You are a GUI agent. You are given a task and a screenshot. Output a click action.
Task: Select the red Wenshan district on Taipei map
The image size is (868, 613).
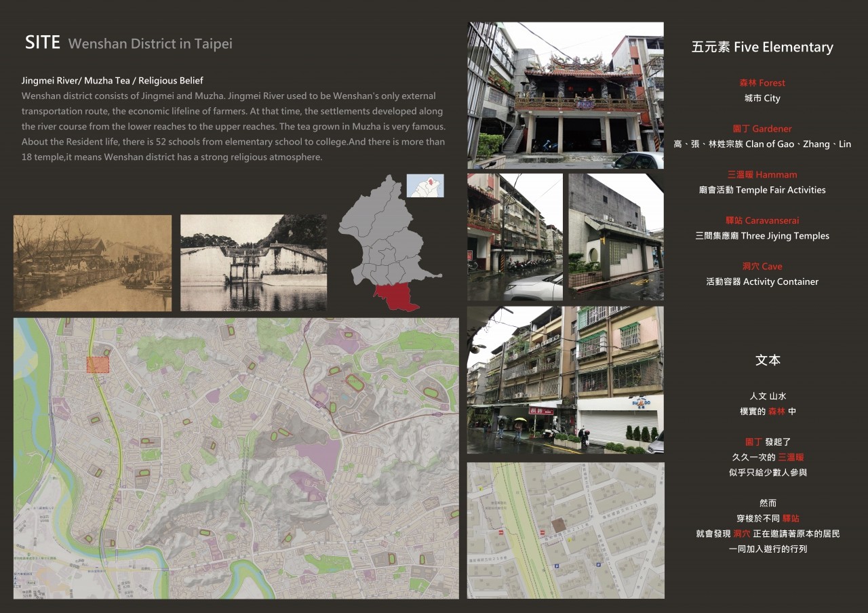coord(398,297)
